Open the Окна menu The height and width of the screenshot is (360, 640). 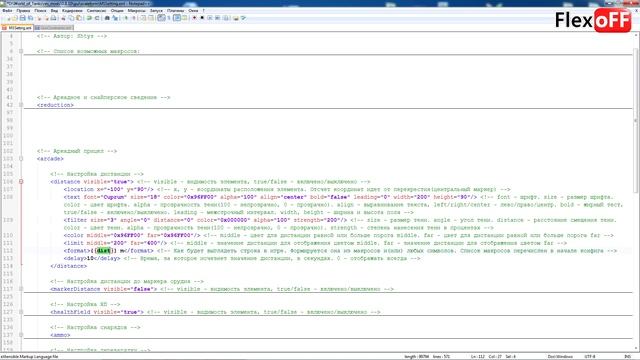193,11
